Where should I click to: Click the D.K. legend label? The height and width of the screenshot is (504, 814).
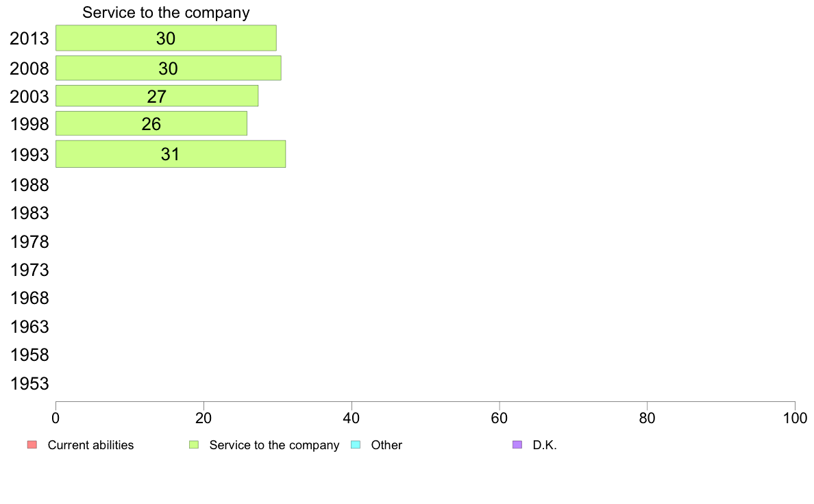(545, 445)
